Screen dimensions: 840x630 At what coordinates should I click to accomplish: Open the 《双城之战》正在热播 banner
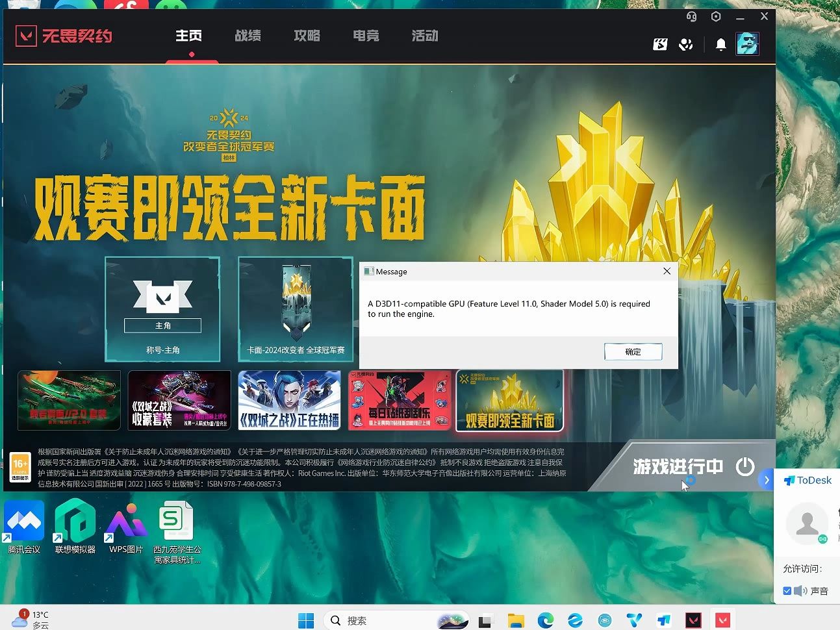point(289,400)
